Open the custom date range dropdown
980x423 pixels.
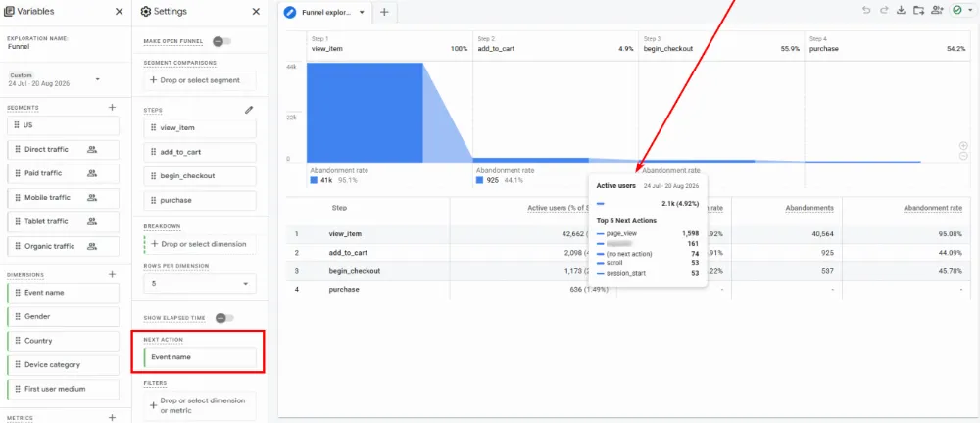click(54, 79)
